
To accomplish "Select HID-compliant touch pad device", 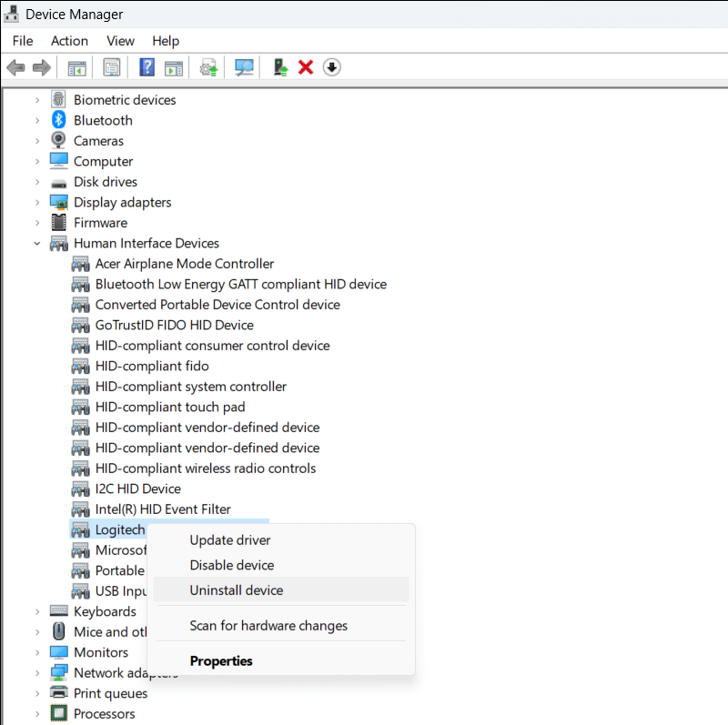I will 169,407.
